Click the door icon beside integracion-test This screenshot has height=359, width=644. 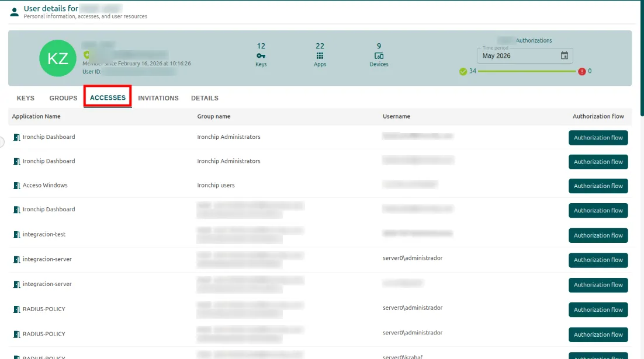pos(16,235)
